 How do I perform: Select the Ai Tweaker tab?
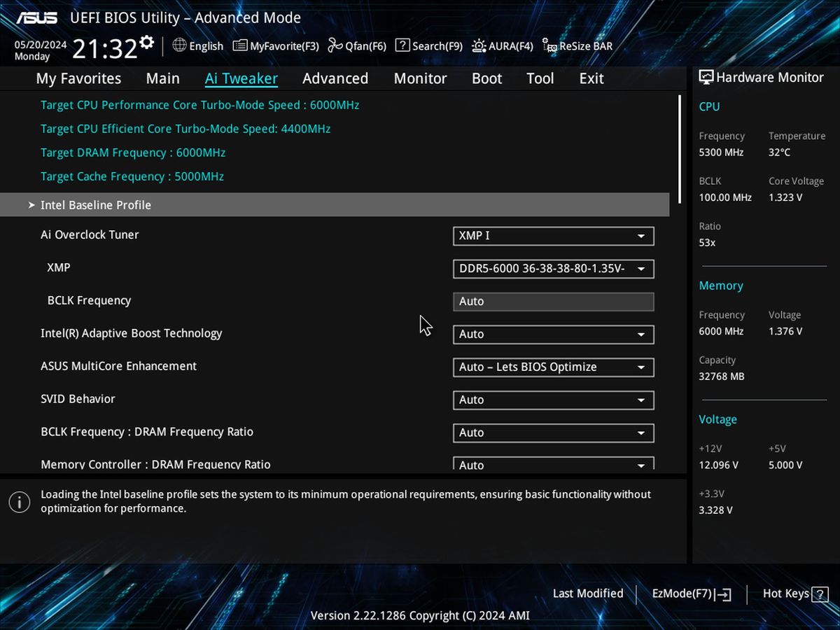point(241,78)
